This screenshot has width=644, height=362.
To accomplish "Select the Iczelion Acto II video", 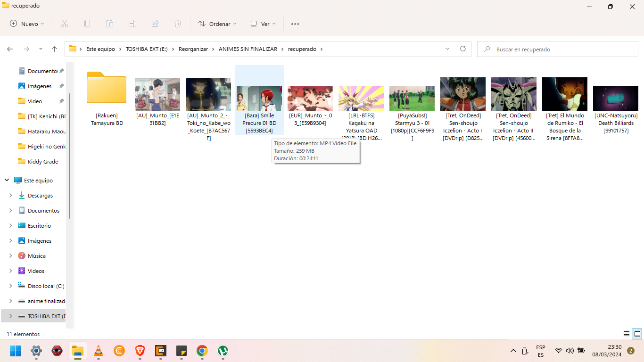I will [514, 110].
